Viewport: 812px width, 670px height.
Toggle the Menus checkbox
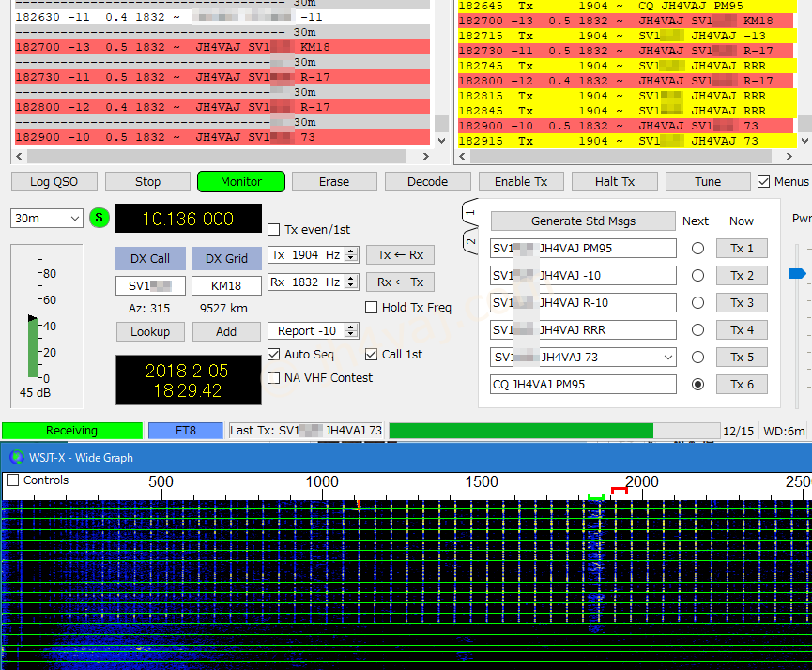(x=763, y=182)
